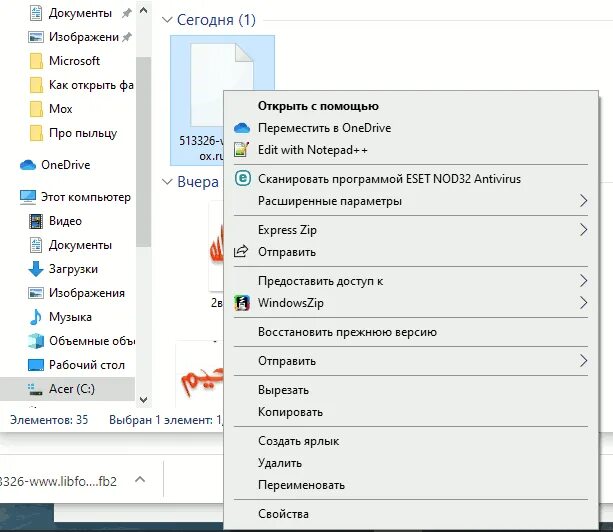The height and width of the screenshot is (532, 613).
Task: Expand Express Zip submenu arrow
Action: [583, 230]
